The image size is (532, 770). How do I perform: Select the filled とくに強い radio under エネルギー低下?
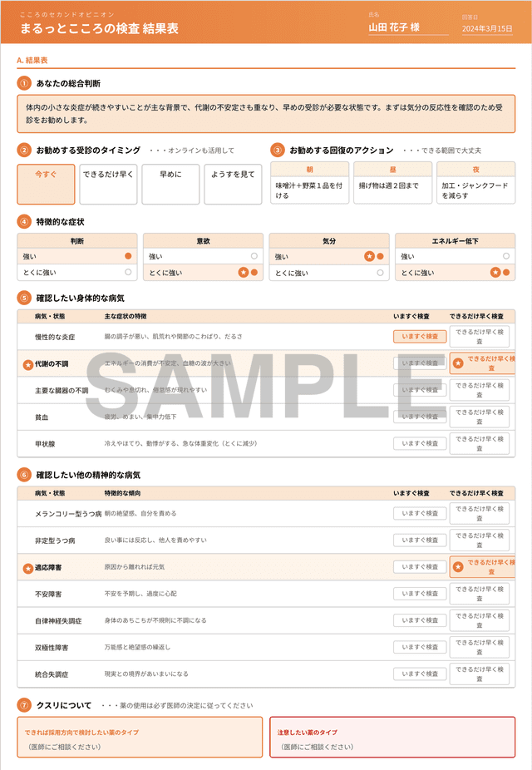coord(506,272)
